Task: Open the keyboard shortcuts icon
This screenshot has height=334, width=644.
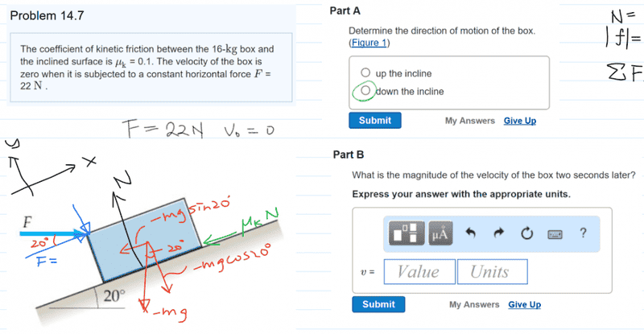Action: pos(555,234)
